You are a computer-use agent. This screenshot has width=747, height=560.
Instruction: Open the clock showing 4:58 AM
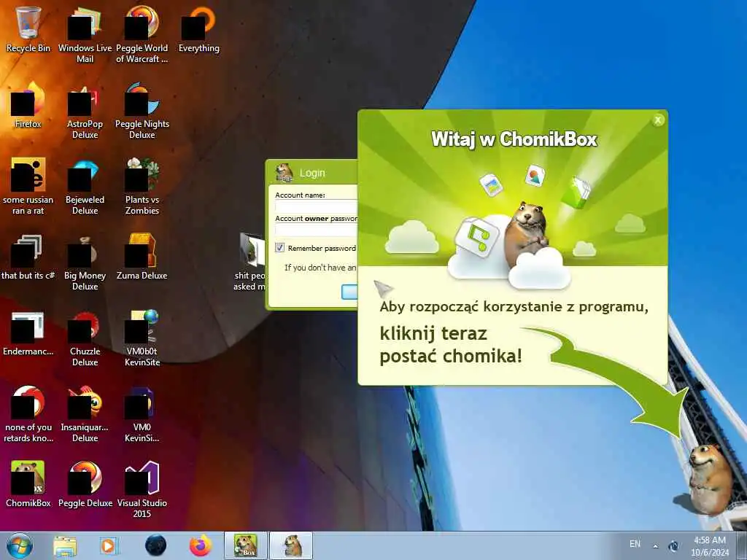pos(710,546)
